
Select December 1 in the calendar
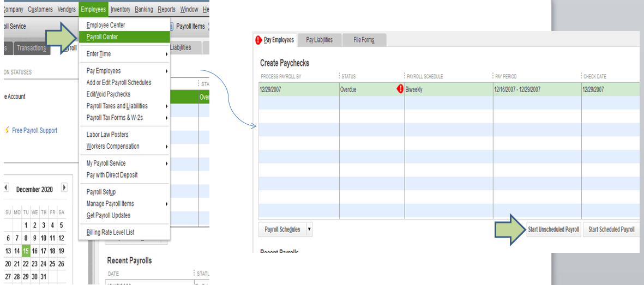pyautogui.click(x=26, y=225)
